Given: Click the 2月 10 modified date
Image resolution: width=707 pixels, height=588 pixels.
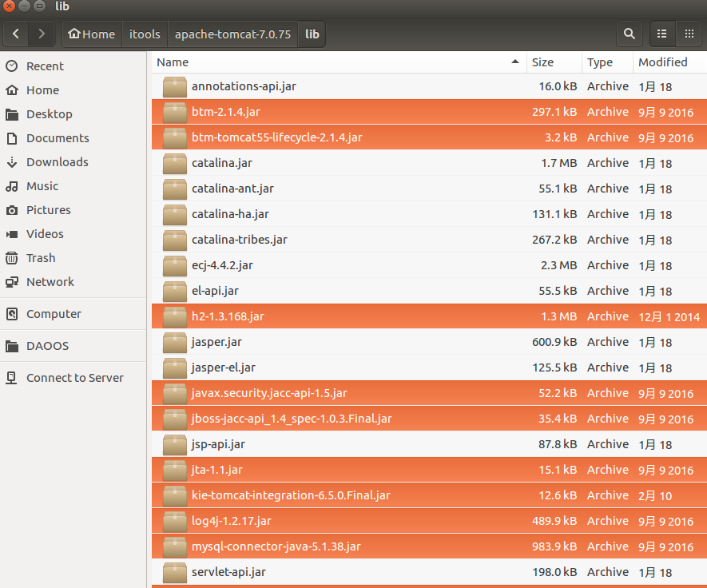Looking at the screenshot, I should pyautogui.click(x=655, y=496).
